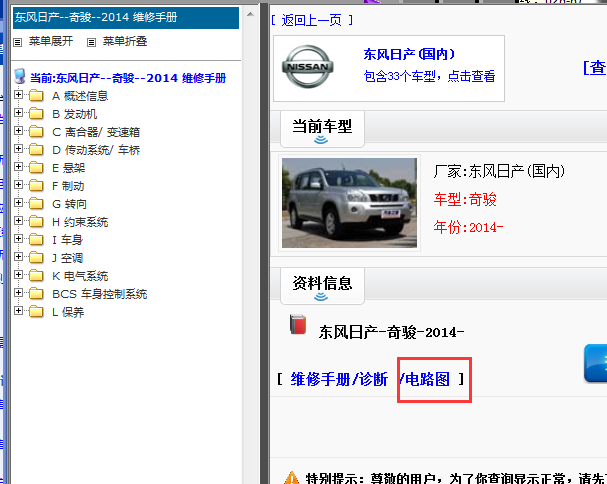The width and height of the screenshot is (607, 484).
Task: Click the computer icon beside 当前:东风日产
Action: (20, 77)
